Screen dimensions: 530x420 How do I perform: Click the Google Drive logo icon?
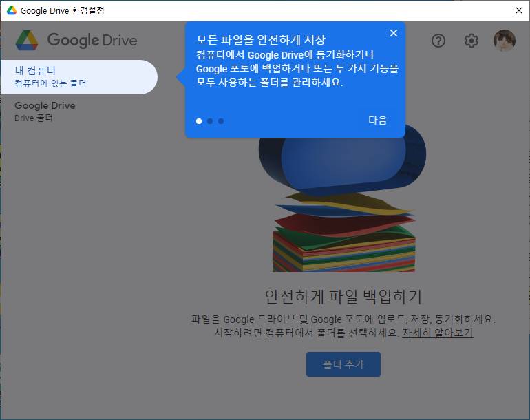coord(27,40)
